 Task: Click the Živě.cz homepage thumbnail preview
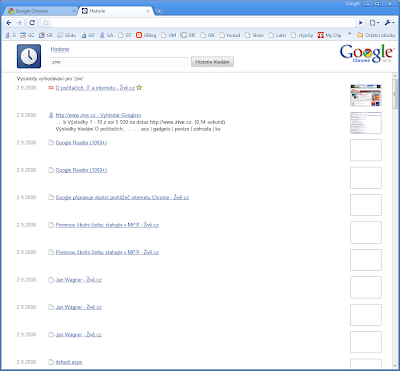pyautogui.click(x=366, y=95)
